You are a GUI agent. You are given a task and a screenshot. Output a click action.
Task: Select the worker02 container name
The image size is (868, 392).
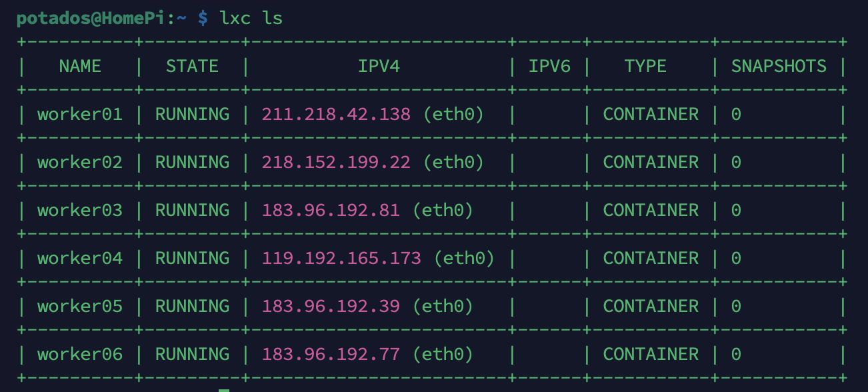(x=80, y=162)
